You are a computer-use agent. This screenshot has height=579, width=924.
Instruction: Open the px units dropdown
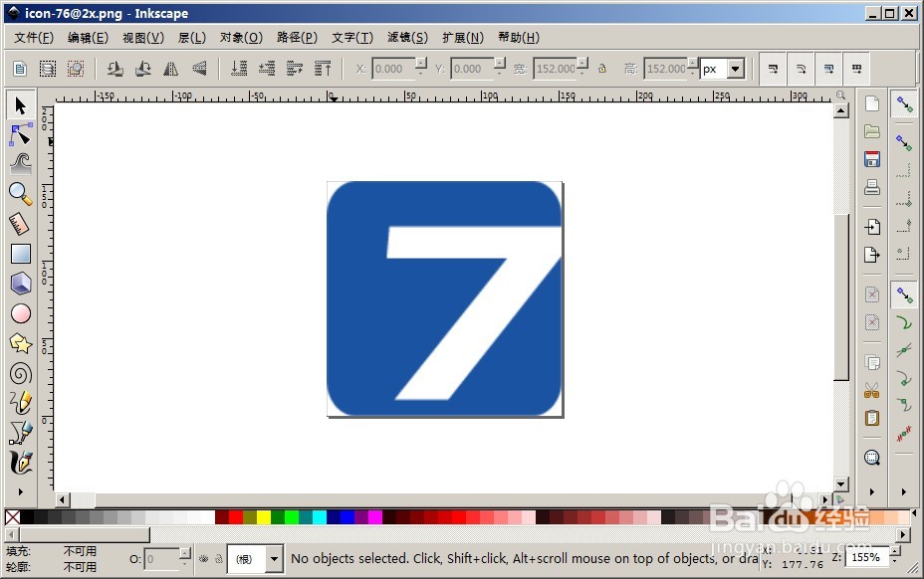point(735,69)
